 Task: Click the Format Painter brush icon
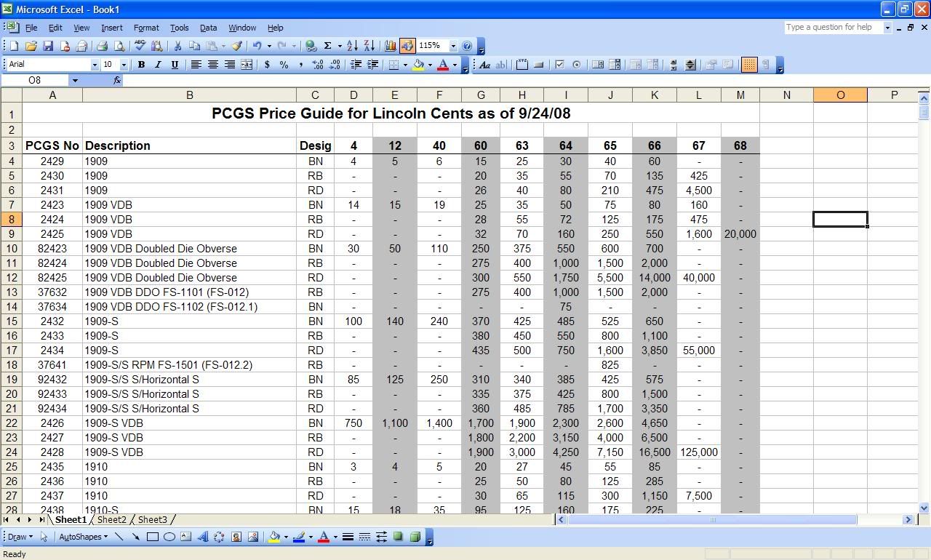point(236,46)
